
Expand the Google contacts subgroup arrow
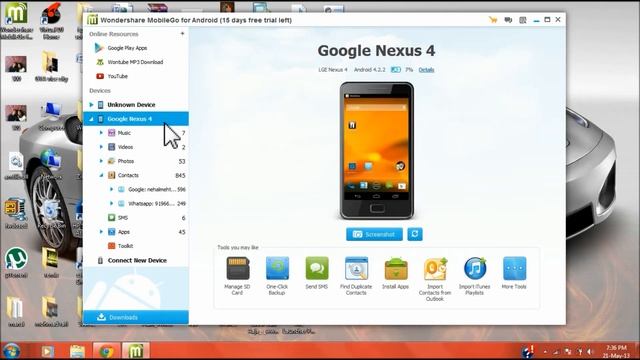[x=111, y=189]
